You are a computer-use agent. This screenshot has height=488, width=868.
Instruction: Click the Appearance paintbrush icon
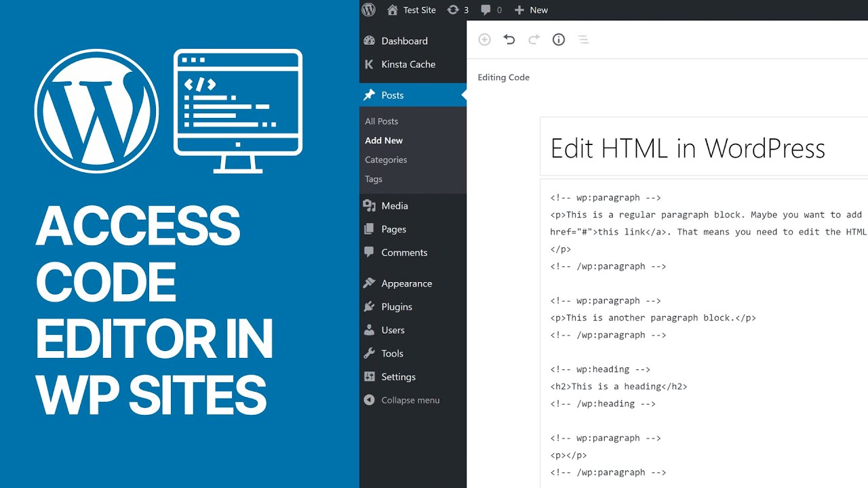point(369,283)
